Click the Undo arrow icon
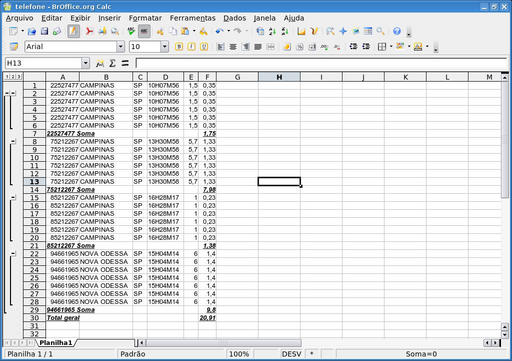 219,31
